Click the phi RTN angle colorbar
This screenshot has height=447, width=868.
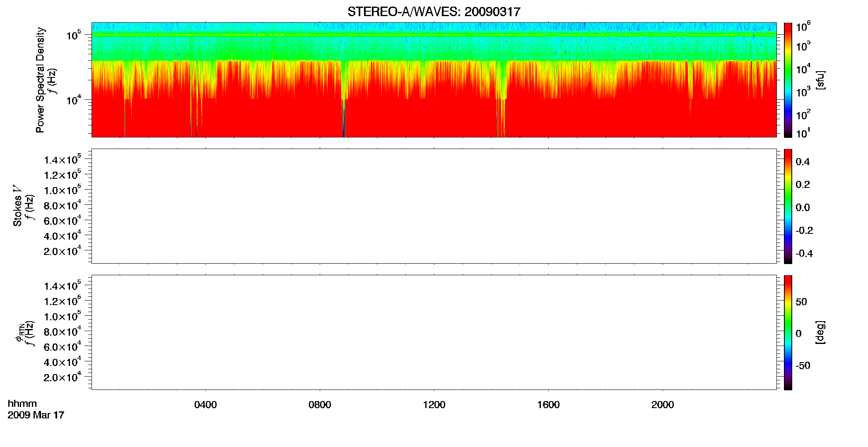point(788,332)
